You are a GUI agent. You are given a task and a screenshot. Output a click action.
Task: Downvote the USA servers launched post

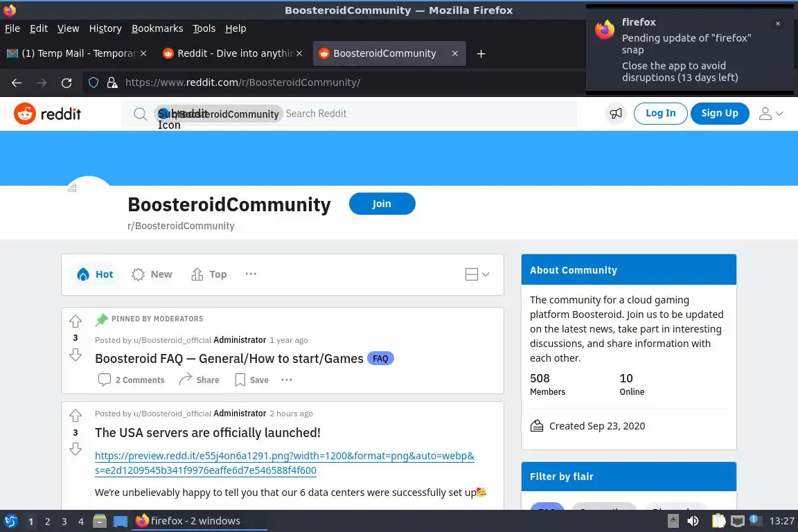[x=76, y=448]
